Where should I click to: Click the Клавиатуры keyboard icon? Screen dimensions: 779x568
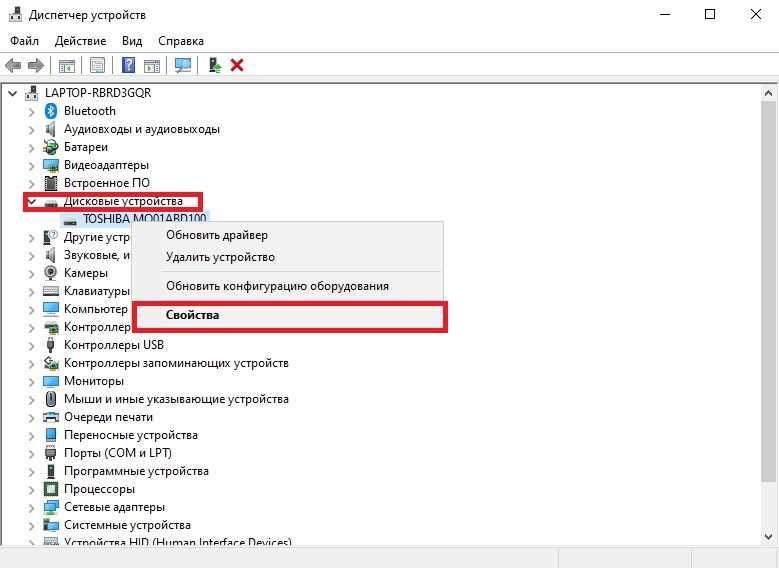(x=51, y=291)
